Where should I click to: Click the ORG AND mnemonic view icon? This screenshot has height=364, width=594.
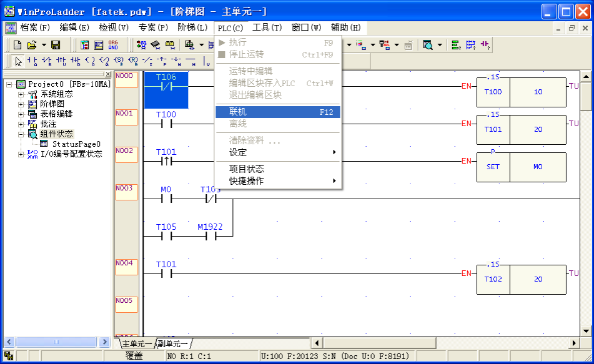(x=113, y=45)
